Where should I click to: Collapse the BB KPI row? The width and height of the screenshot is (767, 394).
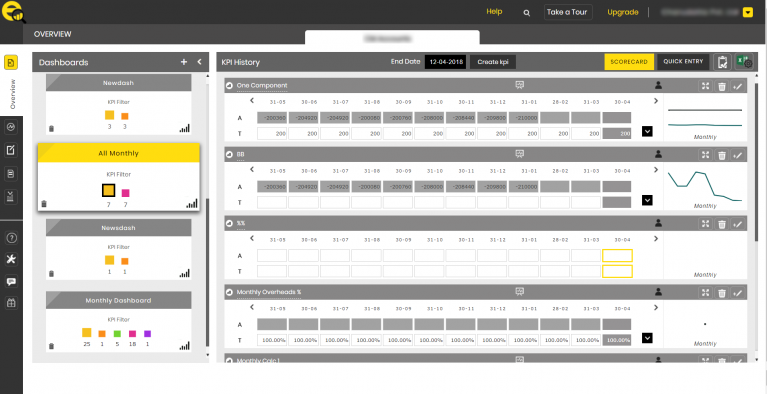pyautogui.click(x=229, y=155)
